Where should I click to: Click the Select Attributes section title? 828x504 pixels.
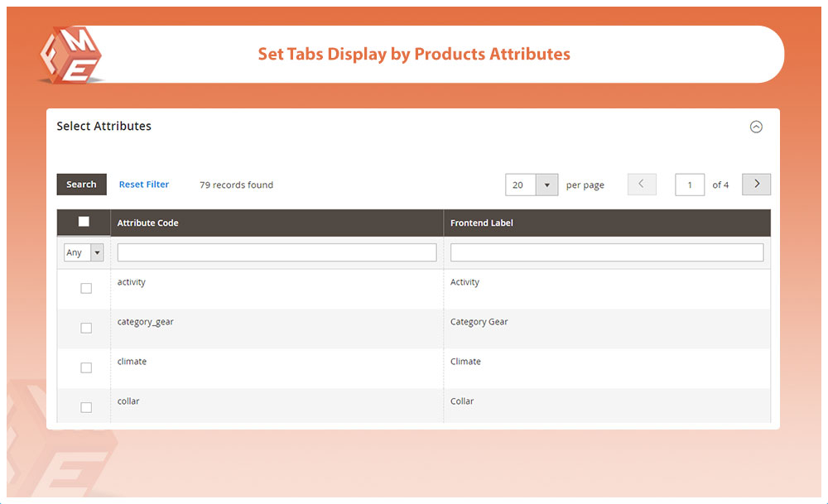tap(103, 127)
